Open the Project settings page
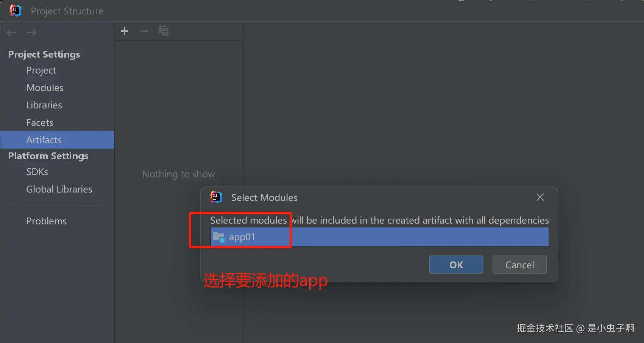Viewport: 644px width, 343px height. coord(41,70)
